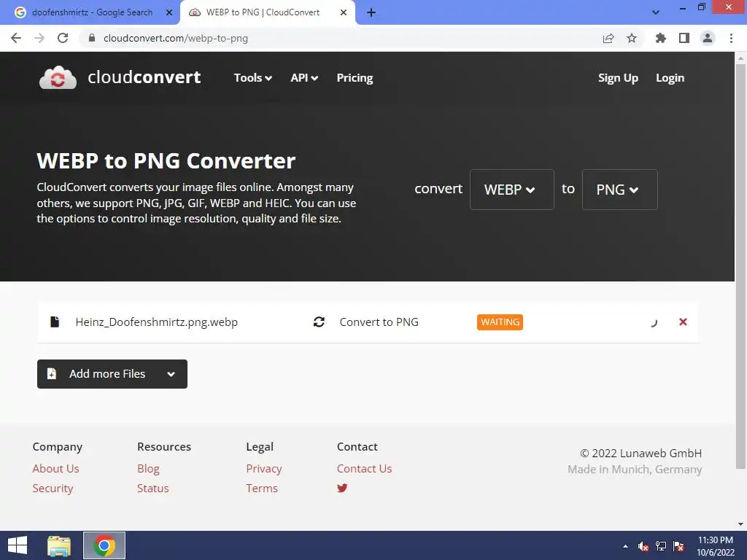Open the tab search chevron
Screen dimensions: 747x560
coord(656,12)
